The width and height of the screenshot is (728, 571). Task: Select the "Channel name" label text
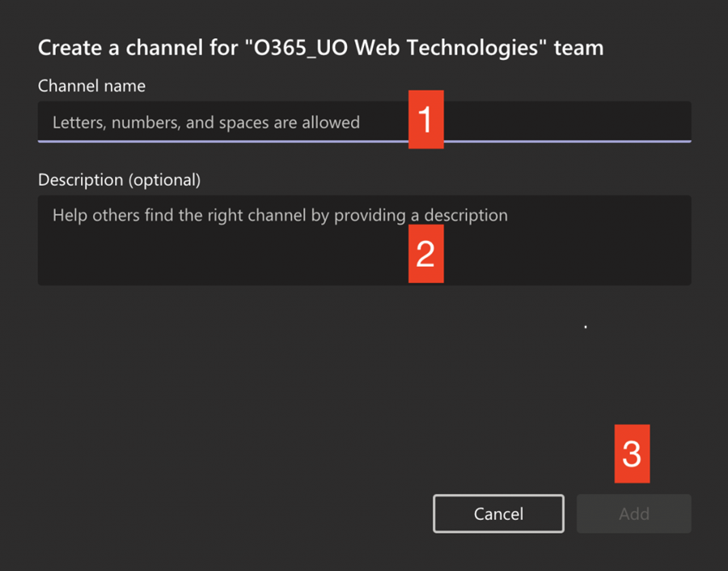pos(91,86)
